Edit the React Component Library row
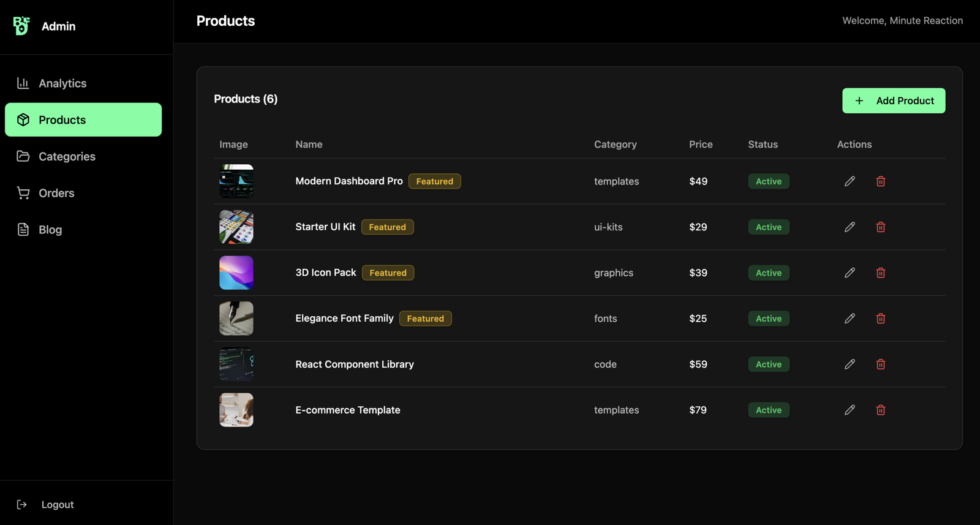The width and height of the screenshot is (980, 525). pyautogui.click(x=850, y=364)
